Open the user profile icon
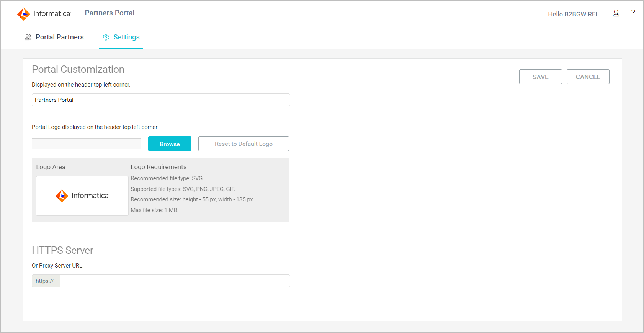The height and width of the screenshot is (333, 644). (x=616, y=13)
